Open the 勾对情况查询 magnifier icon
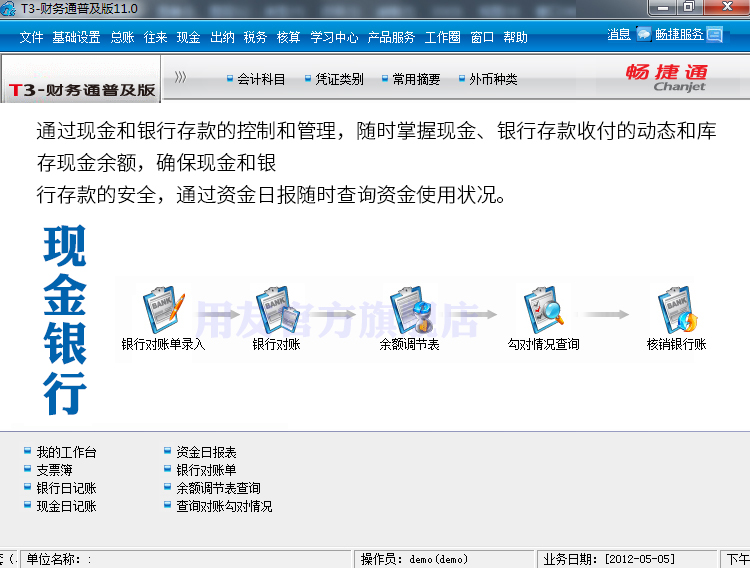 click(x=543, y=310)
